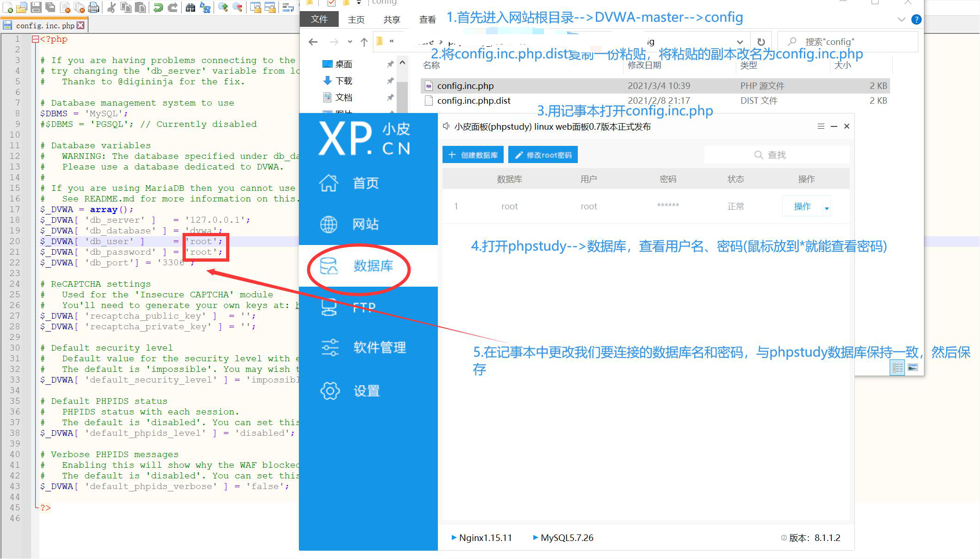Switch Explorer to large icons view toggle
Image resolution: width=980 pixels, height=559 pixels.
(x=913, y=367)
